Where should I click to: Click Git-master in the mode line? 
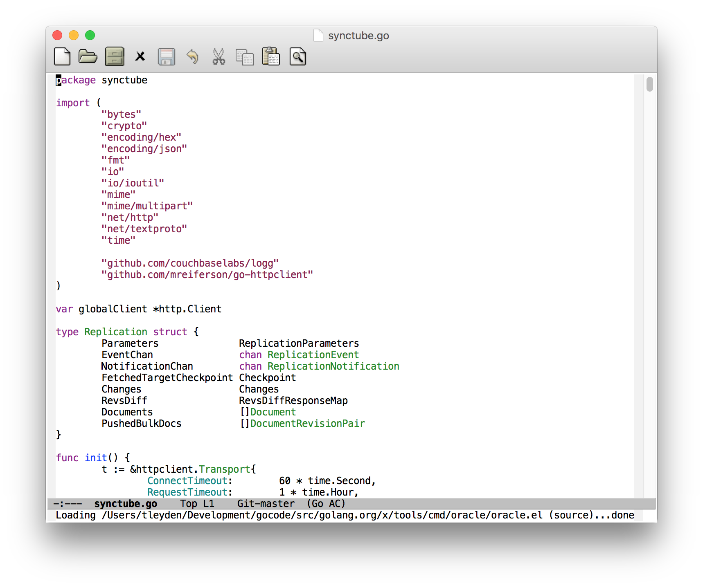[x=266, y=504]
